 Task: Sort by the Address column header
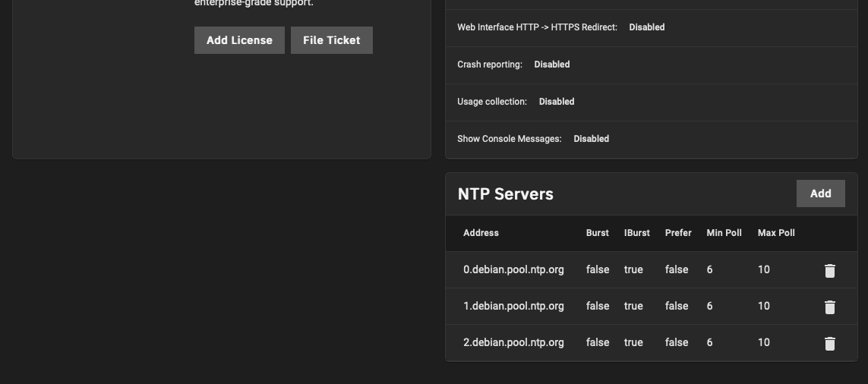pos(481,233)
